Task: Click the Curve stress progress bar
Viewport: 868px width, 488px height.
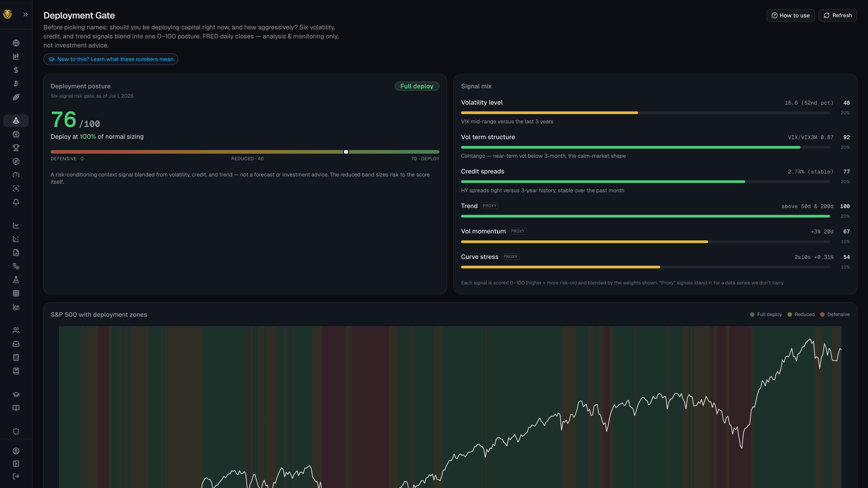Action: [x=645, y=267]
